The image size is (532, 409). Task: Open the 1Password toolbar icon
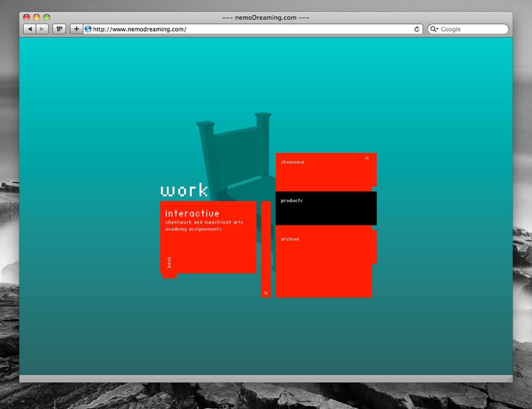[59, 29]
